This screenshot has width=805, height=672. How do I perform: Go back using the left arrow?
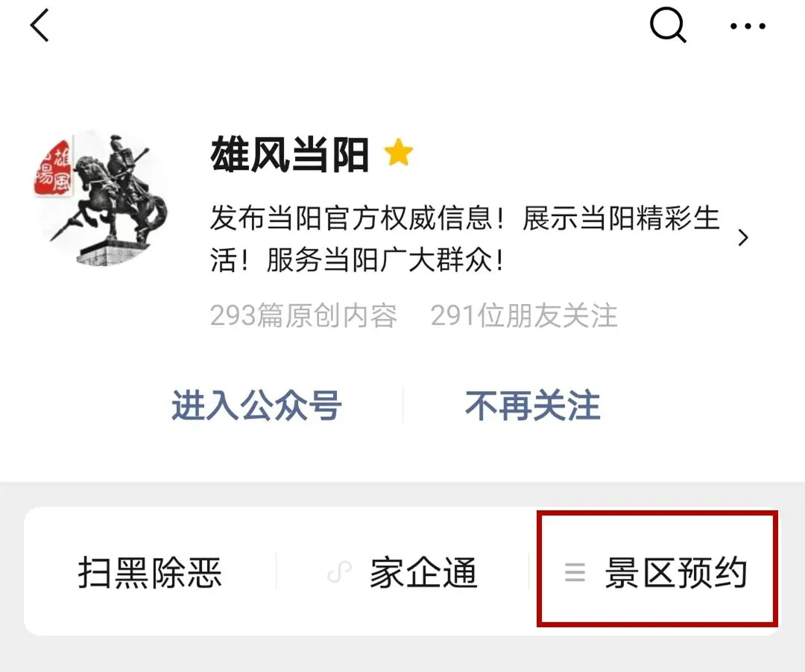(40, 25)
